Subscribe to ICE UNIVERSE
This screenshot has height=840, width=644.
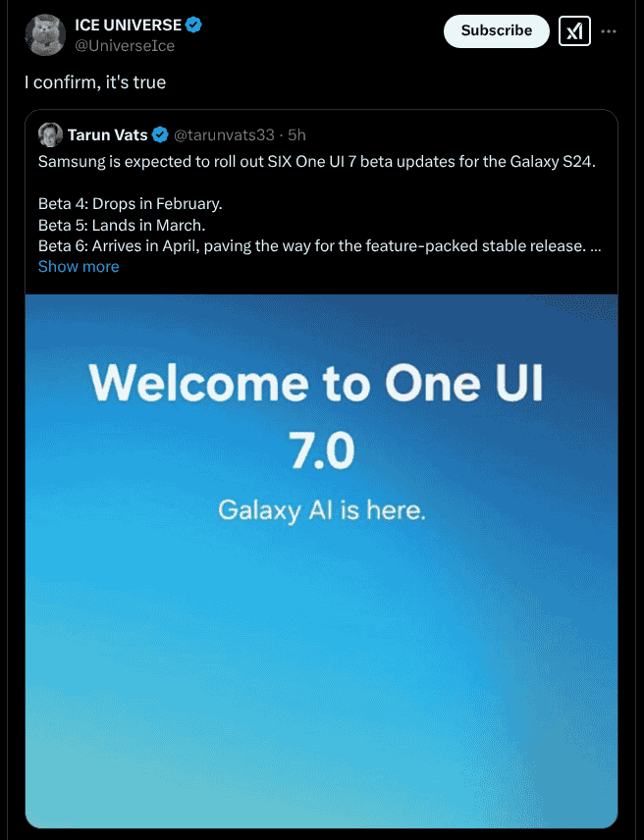click(x=496, y=31)
